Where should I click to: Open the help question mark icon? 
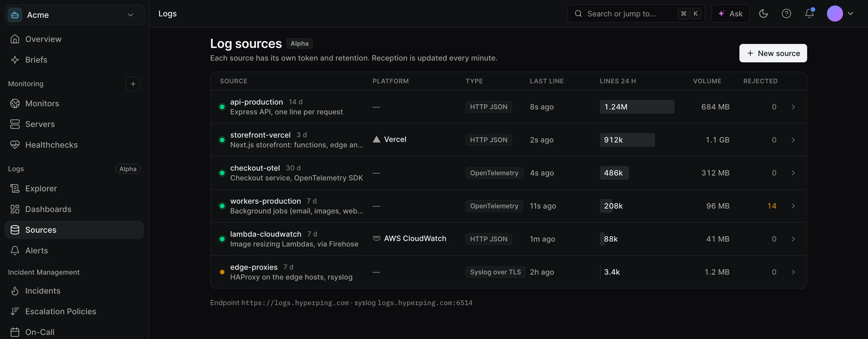[x=786, y=14]
